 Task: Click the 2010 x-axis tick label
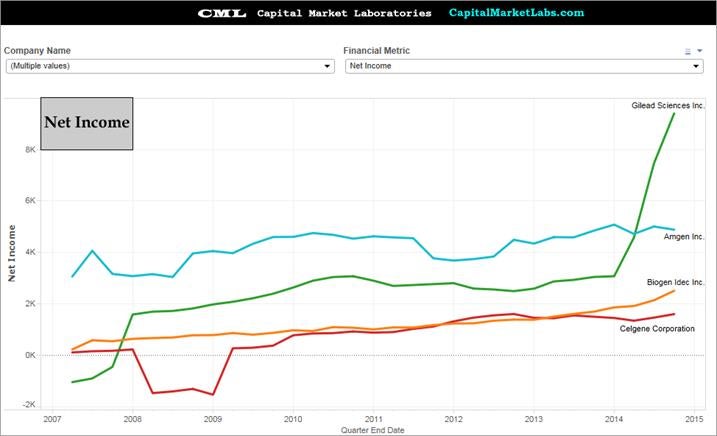coord(293,419)
